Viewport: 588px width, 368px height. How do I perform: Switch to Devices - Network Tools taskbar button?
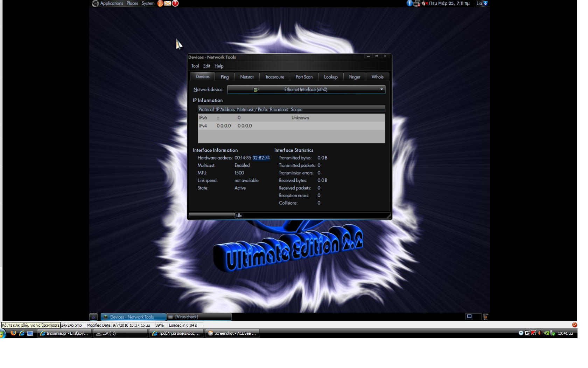(x=133, y=317)
